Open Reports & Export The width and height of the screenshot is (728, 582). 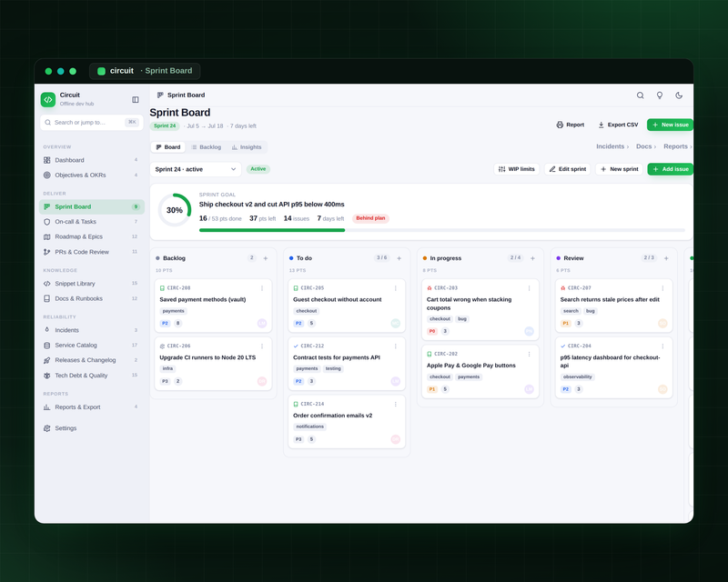(x=92, y=407)
